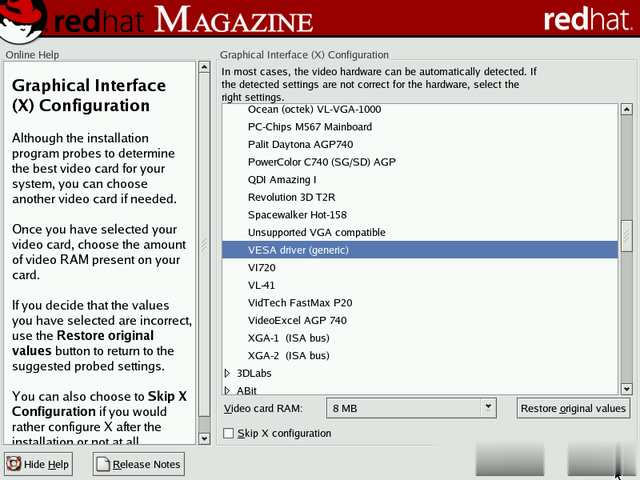The image size is (640, 480).
Task: Open the Video card RAM dropdown
Action: click(x=488, y=408)
